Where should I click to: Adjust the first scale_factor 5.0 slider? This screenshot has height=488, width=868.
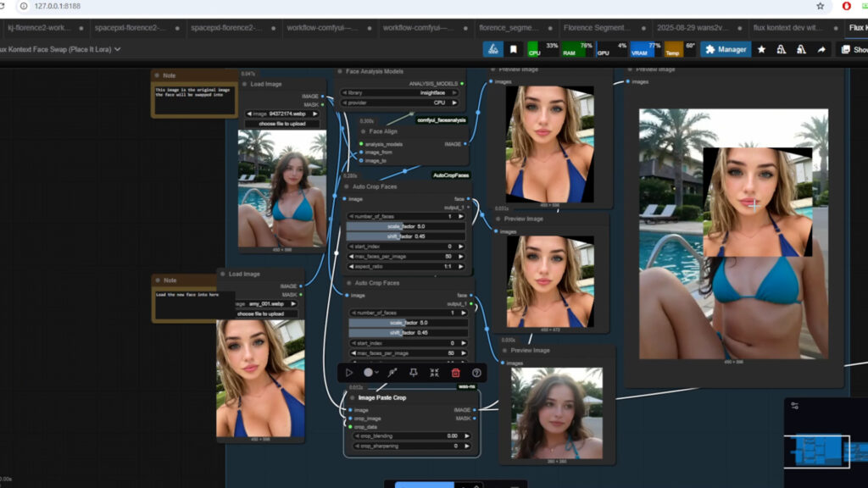[407, 226]
